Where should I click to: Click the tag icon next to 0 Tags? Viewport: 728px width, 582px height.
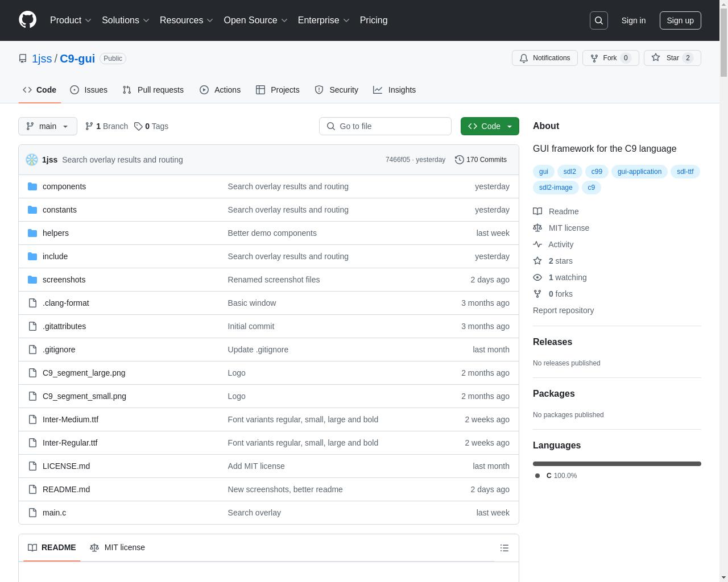[x=138, y=126]
